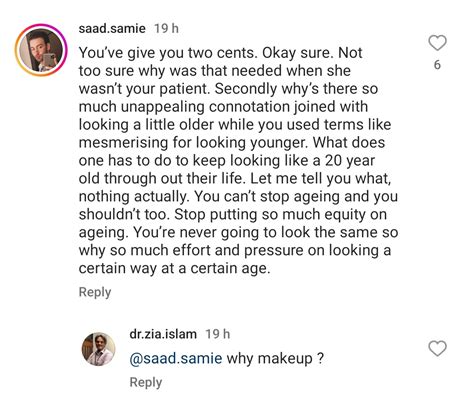
Task: Click the phrase "nothing actually." in the comment
Action: click(134, 197)
